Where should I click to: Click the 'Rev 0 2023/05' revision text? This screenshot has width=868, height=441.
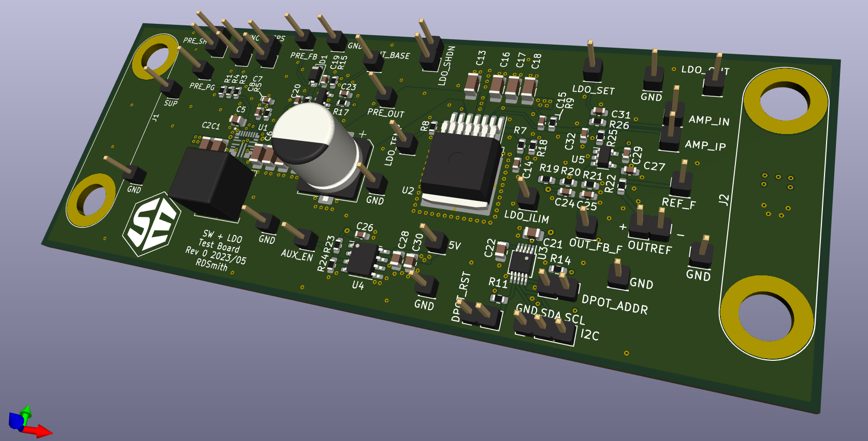[216, 255]
